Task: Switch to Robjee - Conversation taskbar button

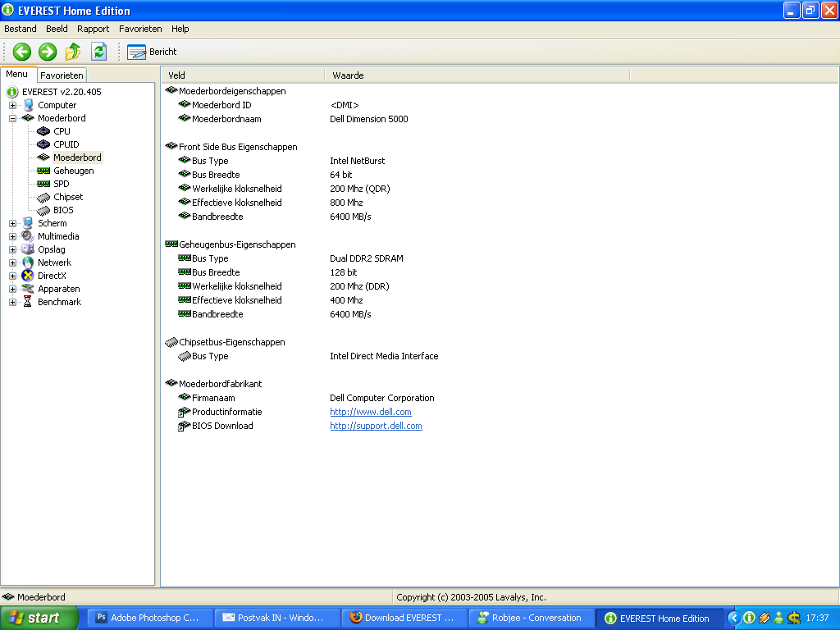Action: click(x=532, y=619)
